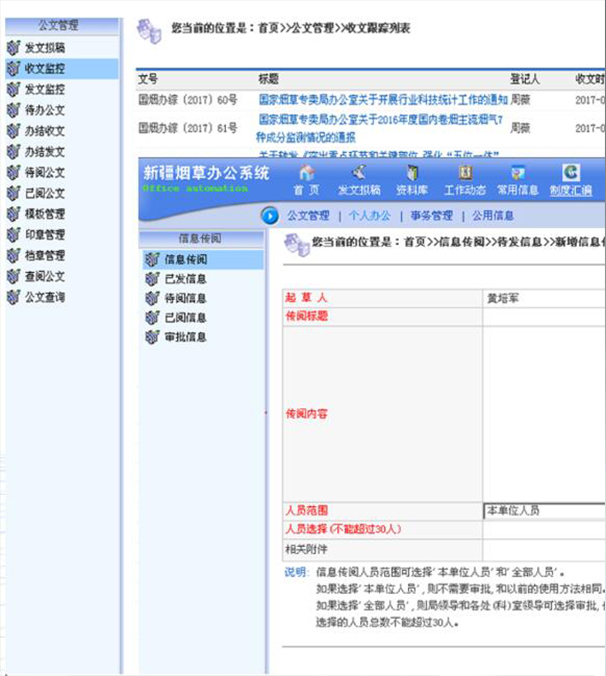Open 已发信息 in the 信息传阅 menu
Image resolution: width=606 pixels, height=676 pixels.
[x=186, y=279]
